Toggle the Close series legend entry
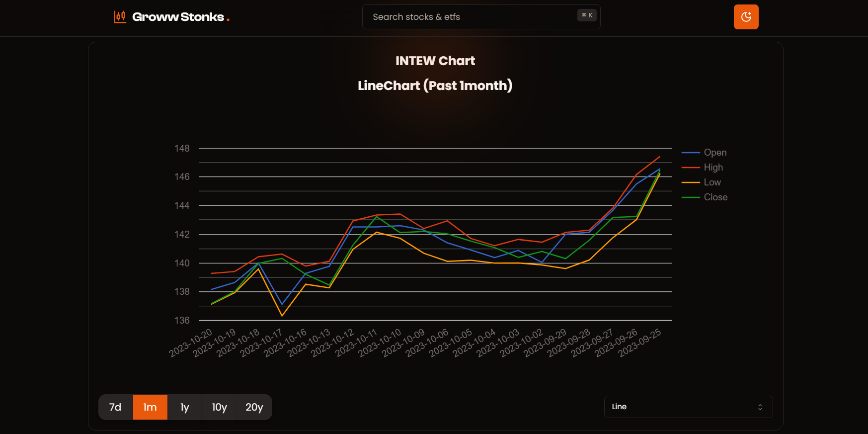The image size is (868, 434). pyautogui.click(x=705, y=197)
